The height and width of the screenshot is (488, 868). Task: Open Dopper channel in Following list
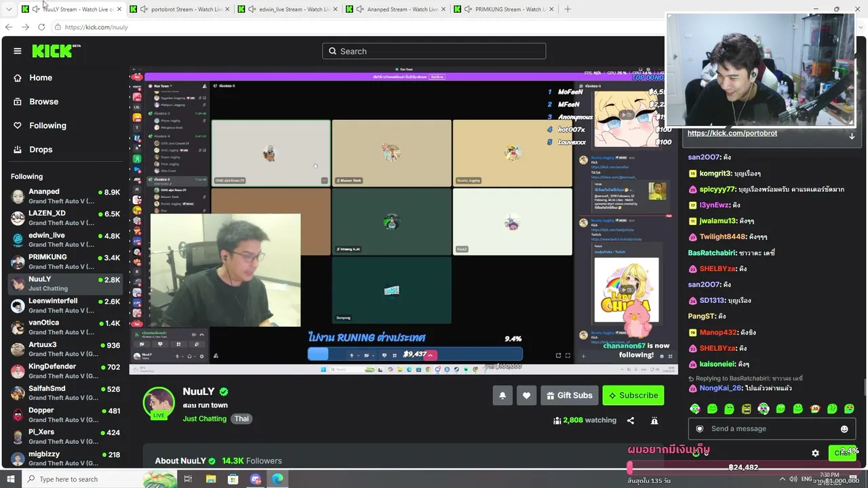65,415
